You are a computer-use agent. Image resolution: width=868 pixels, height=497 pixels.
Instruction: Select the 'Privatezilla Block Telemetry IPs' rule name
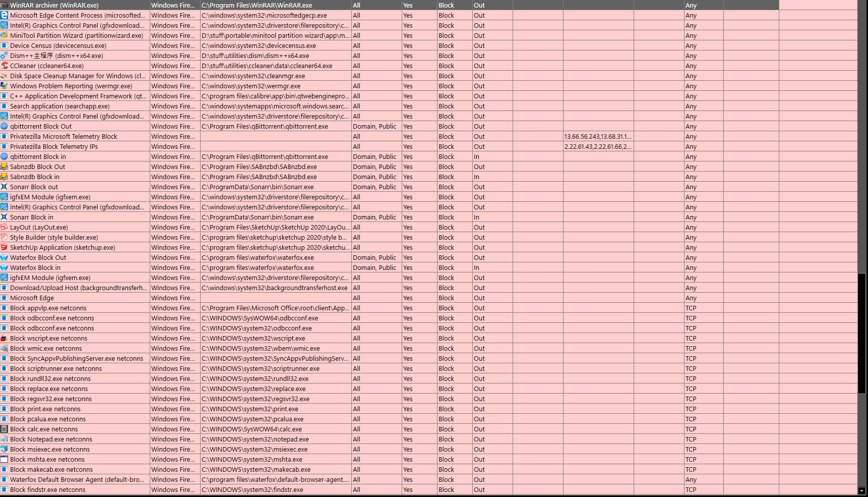54,146
